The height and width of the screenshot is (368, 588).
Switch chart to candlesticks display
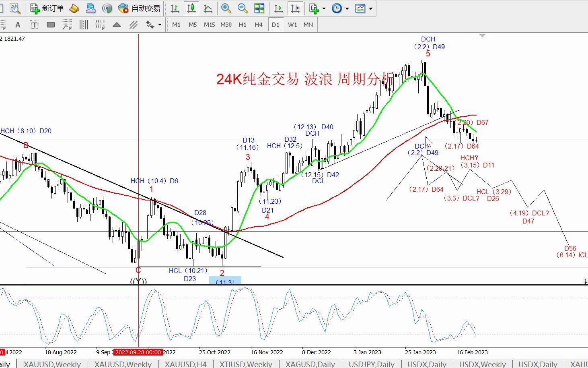pyautogui.click(x=191, y=8)
